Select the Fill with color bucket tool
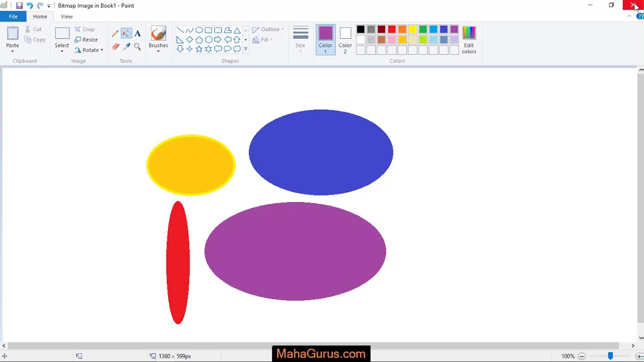The image size is (644, 362). tap(126, 33)
